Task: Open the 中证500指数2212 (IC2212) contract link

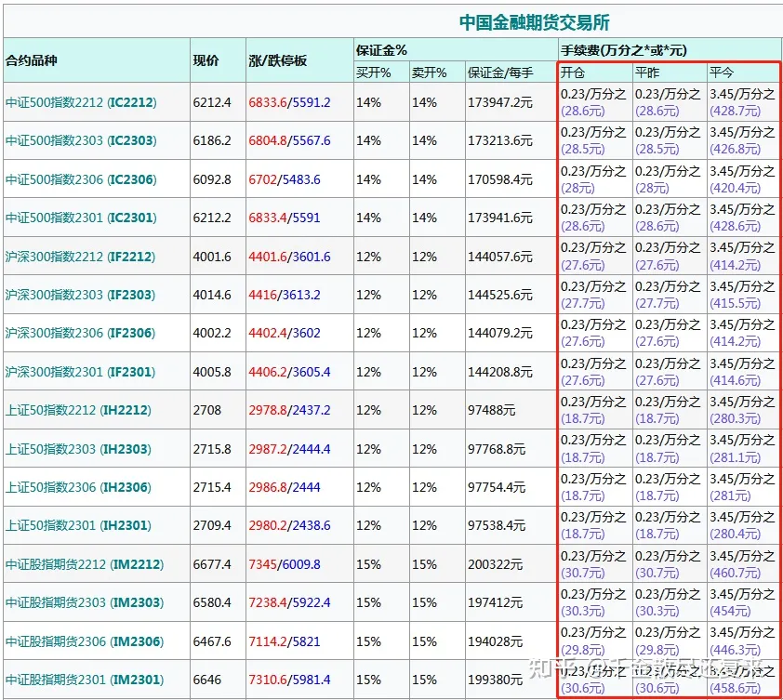Action: pyautogui.click(x=81, y=102)
